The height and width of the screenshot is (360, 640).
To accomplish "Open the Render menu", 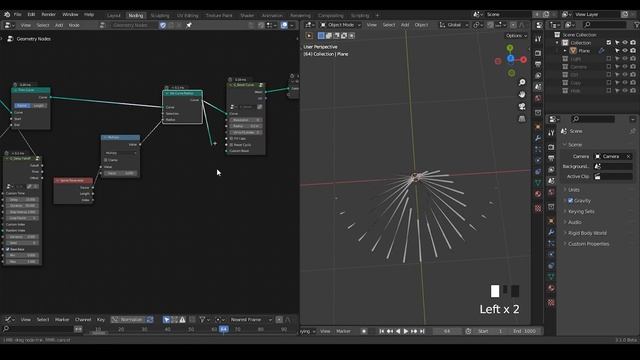I will click(49, 14).
